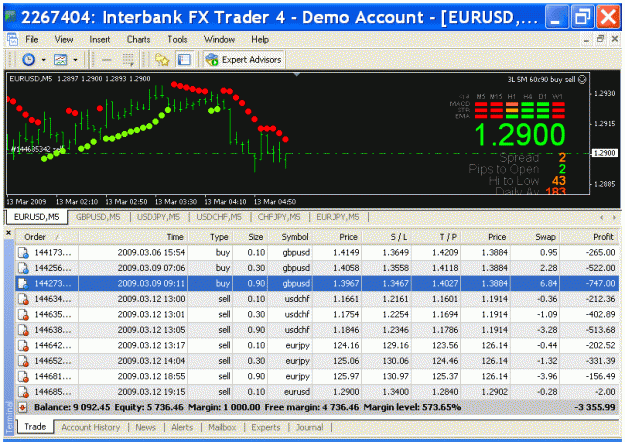Image resolution: width=625 pixels, height=442 pixels.
Task: Click the expert advisor smiley face icon
Action: (582, 79)
